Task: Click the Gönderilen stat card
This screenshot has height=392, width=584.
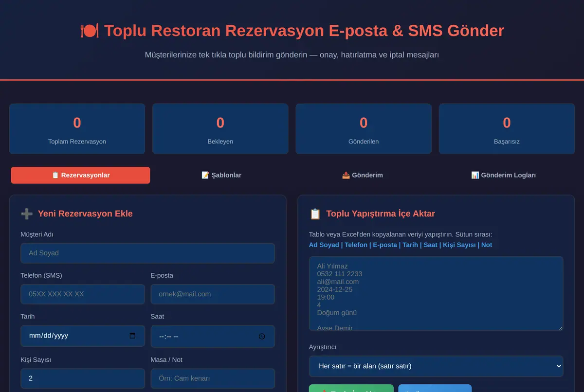Action: [364, 129]
